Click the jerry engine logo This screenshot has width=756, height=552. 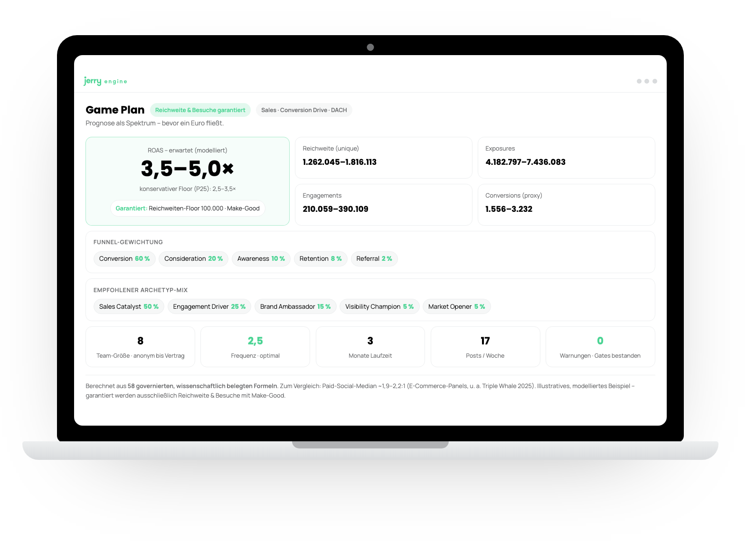click(105, 81)
